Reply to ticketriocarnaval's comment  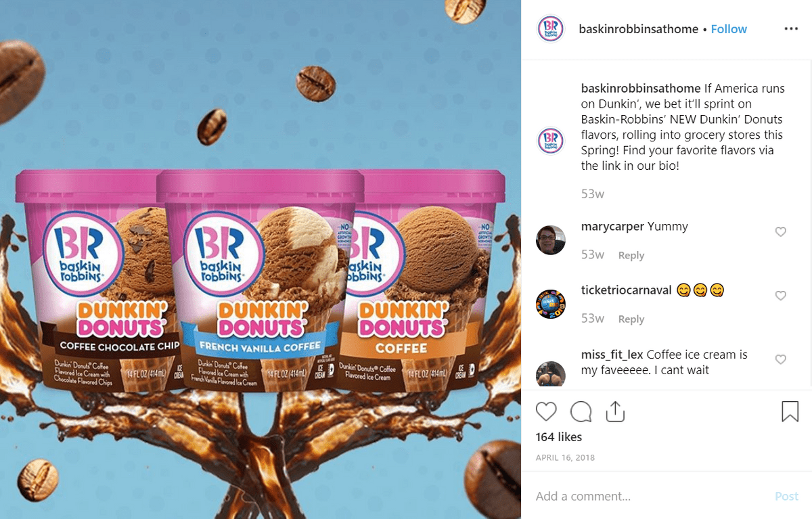tap(631, 319)
